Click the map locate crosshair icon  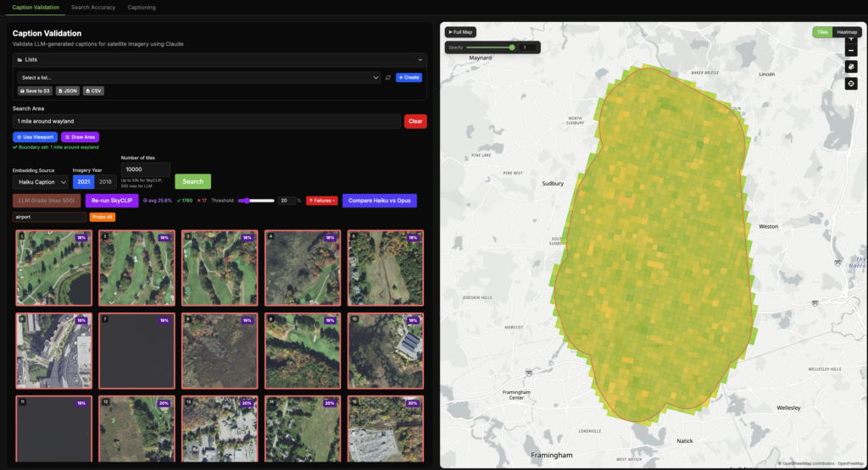pyautogui.click(x=851, y=83)
